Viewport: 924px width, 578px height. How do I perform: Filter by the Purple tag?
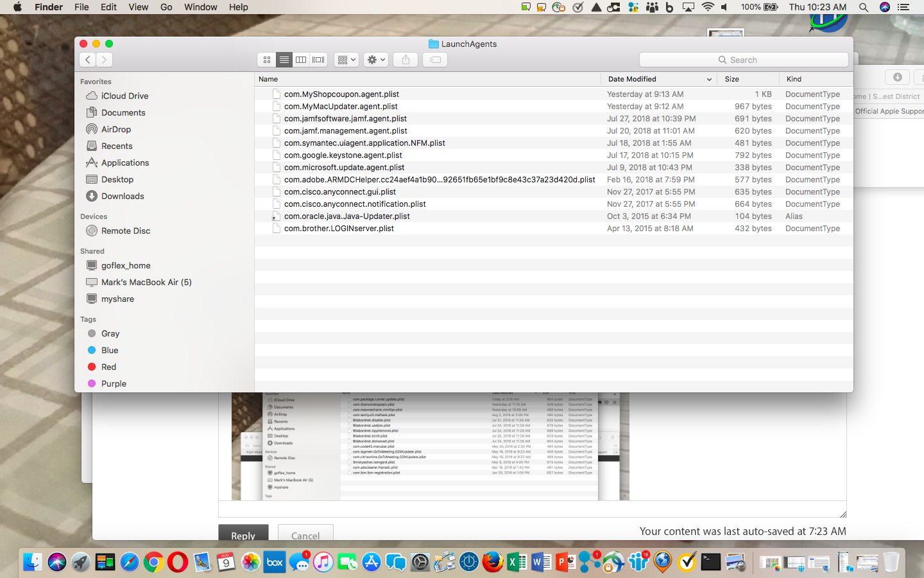click(x=114, y=383)
